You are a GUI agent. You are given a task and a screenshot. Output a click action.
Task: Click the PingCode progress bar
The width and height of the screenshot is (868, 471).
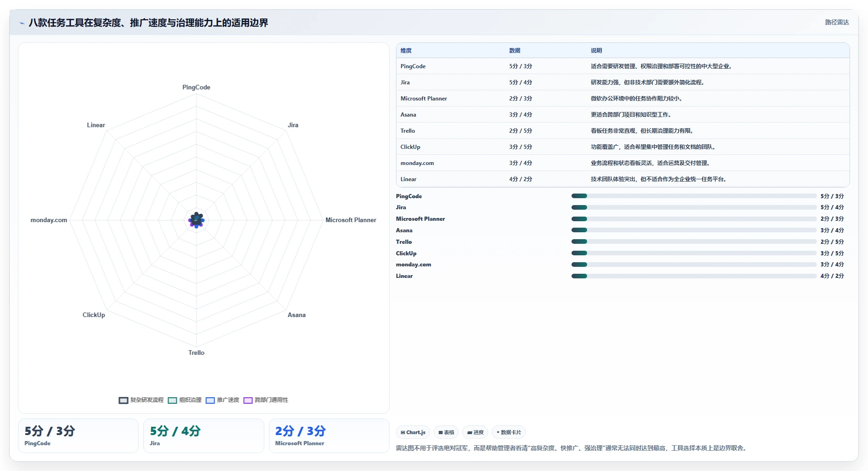coord(693,196)
